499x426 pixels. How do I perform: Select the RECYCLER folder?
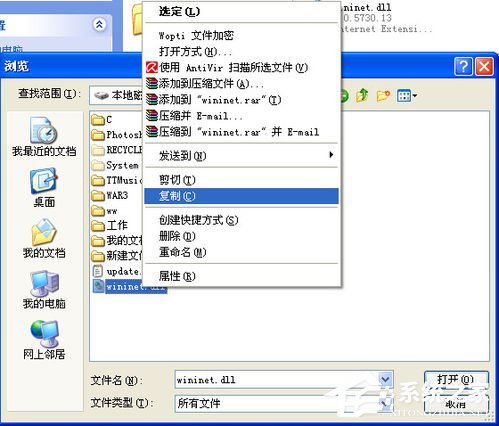pyautogui.click(x=117, y=150)
